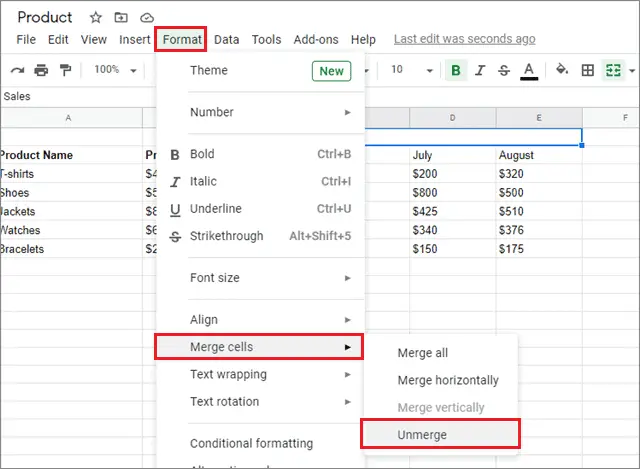Click the $510 cell in Jackets row
Image resolution: width=640 pixels, height=469 pixels.
pyautogui.click(x=539, y=211)
